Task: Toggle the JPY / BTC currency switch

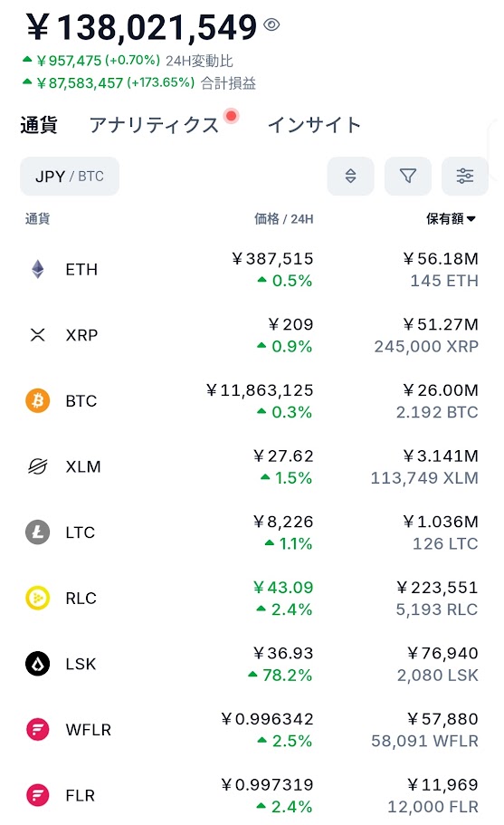Action: click(70, 176)
